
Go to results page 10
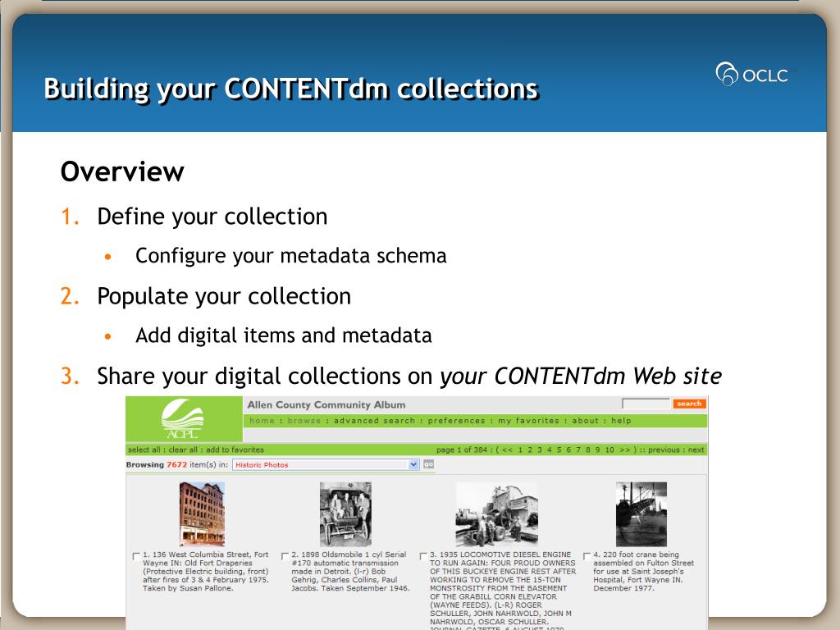609,450
